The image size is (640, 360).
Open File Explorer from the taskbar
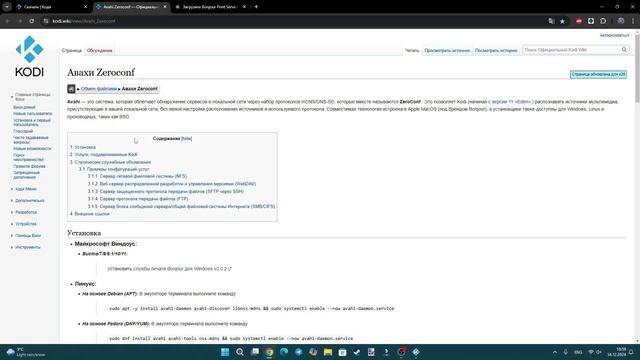(x=328, y=352)
